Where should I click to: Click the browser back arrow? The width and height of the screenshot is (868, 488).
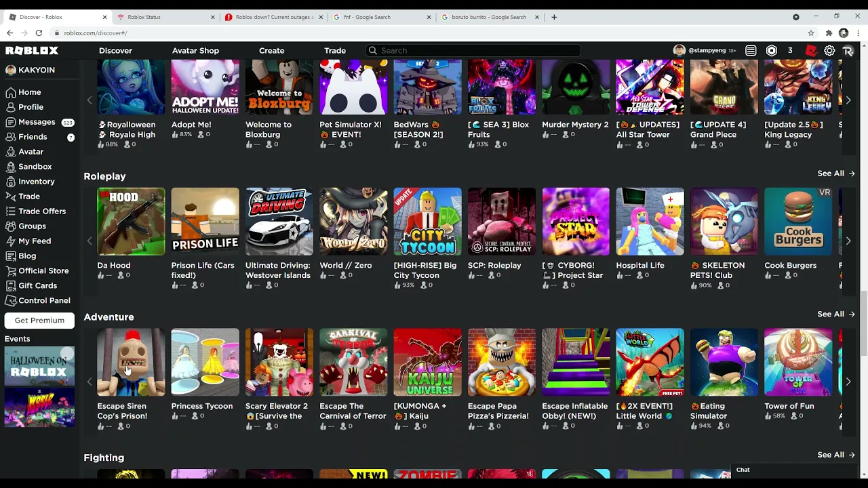coord(9,33)
